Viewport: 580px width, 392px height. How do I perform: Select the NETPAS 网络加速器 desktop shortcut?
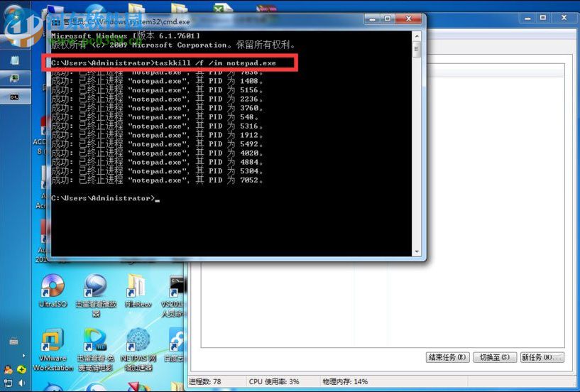pyautogui.click(x=138, y=350)
